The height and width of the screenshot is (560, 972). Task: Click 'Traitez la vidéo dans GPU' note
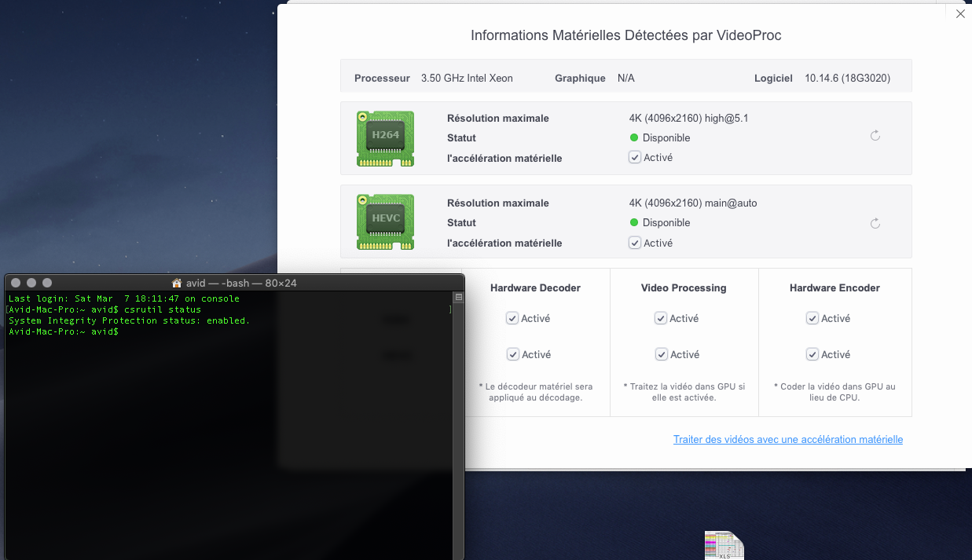pos(684,392)
